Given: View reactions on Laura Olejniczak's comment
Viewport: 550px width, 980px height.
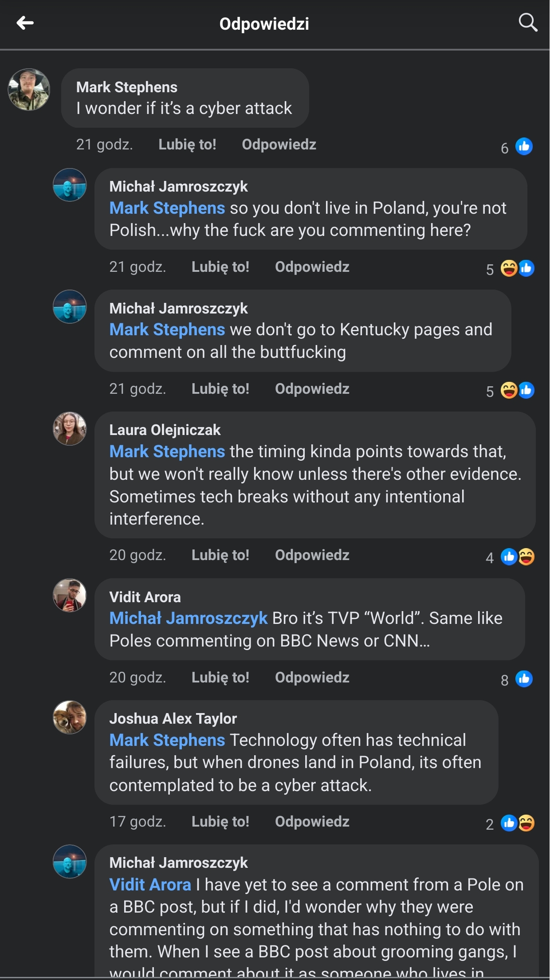Looking at the screenshot, I should [x=517, y=557].
